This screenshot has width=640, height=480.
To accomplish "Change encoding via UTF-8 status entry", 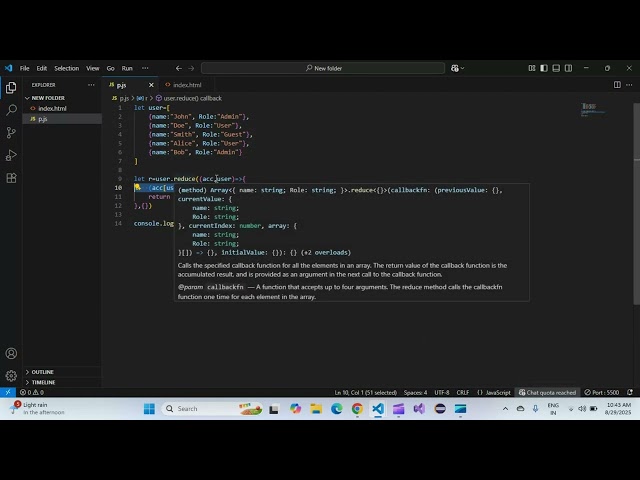I will coord(442,392).
